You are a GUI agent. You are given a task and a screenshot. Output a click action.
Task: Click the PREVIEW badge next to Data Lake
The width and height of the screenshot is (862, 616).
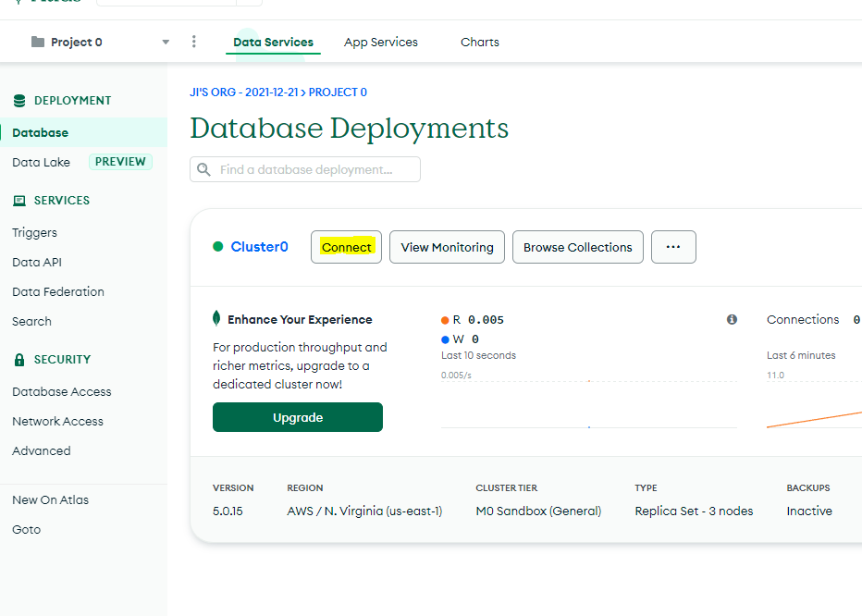click(120, 162)
